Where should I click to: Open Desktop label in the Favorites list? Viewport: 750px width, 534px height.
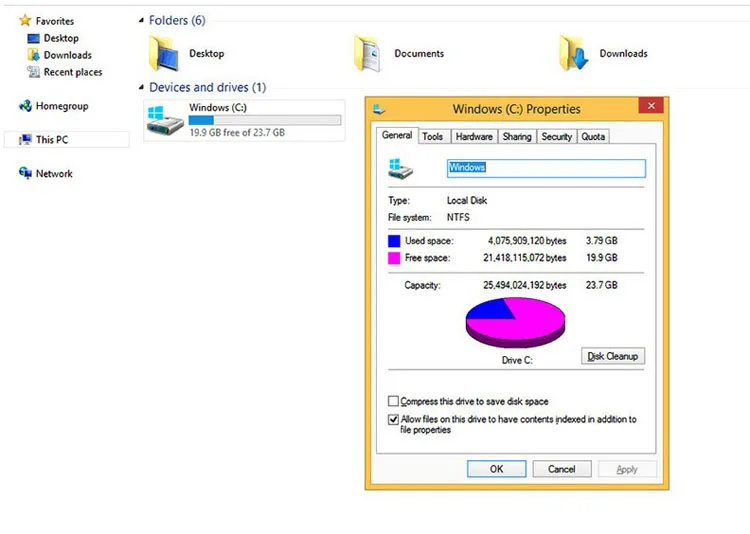coord(61,38)
